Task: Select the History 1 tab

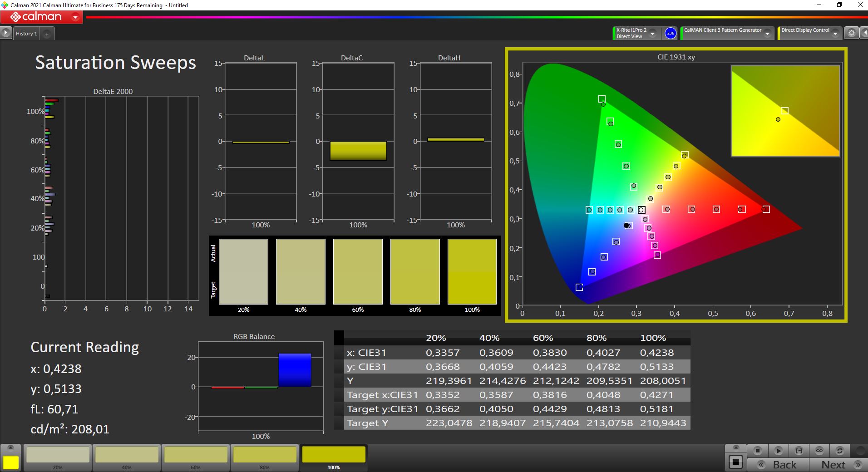Action: point(26,34)
